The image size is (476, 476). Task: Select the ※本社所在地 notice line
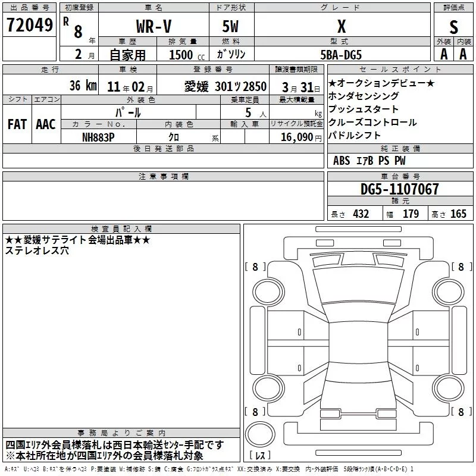tap(105, 456)
